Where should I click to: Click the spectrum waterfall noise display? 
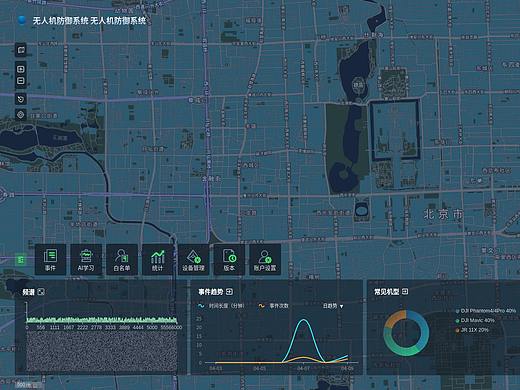click(x=102, y=351)
